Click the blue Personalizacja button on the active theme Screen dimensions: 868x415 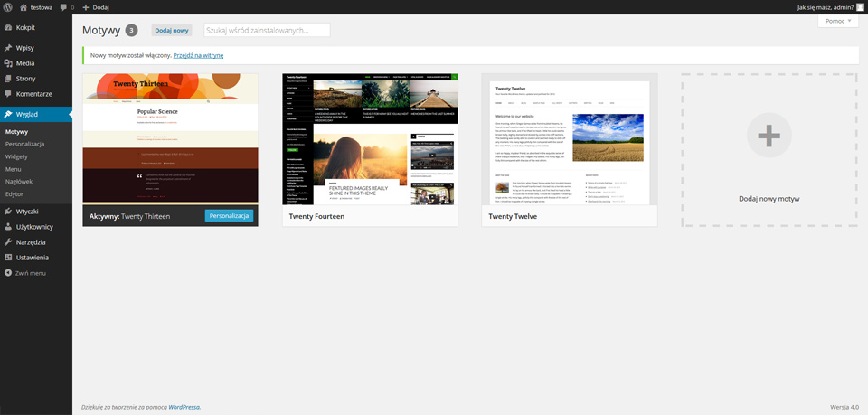[x=229, y=216]
